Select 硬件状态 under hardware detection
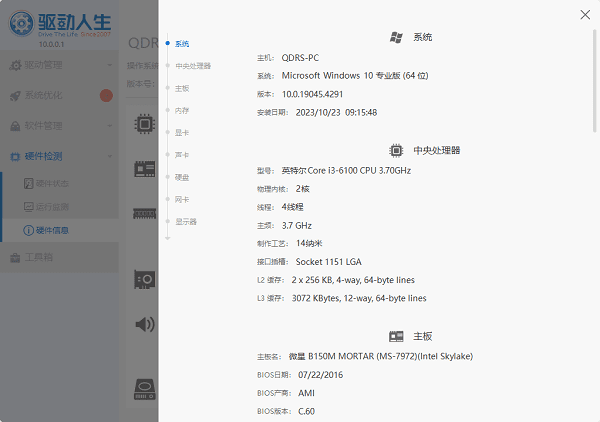 pos(52,184)
